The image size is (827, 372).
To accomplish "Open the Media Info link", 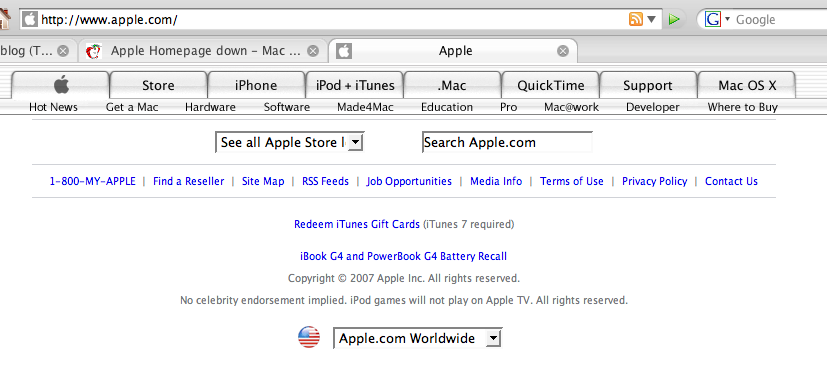I will coord(496,181).
